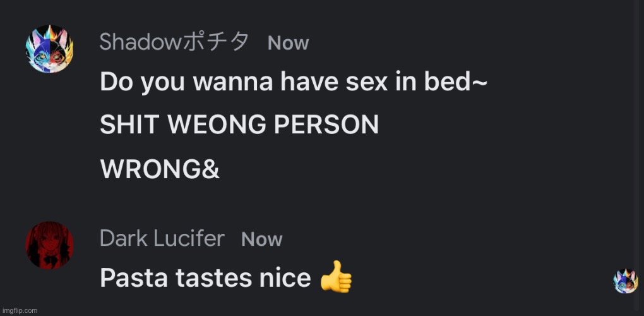Click the Now timestamp beside Dark Lucifer

coord(261,240)
